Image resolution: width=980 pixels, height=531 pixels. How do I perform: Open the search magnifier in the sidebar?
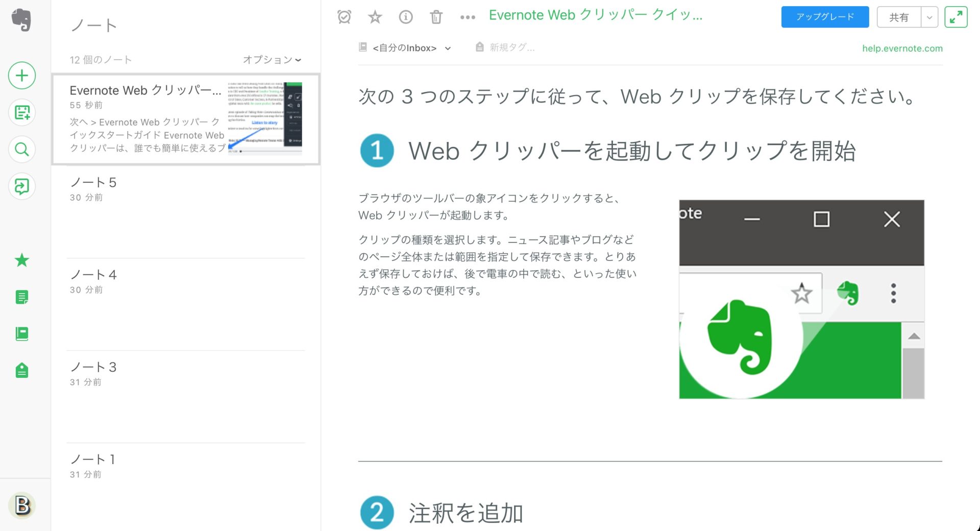[22, 150]
